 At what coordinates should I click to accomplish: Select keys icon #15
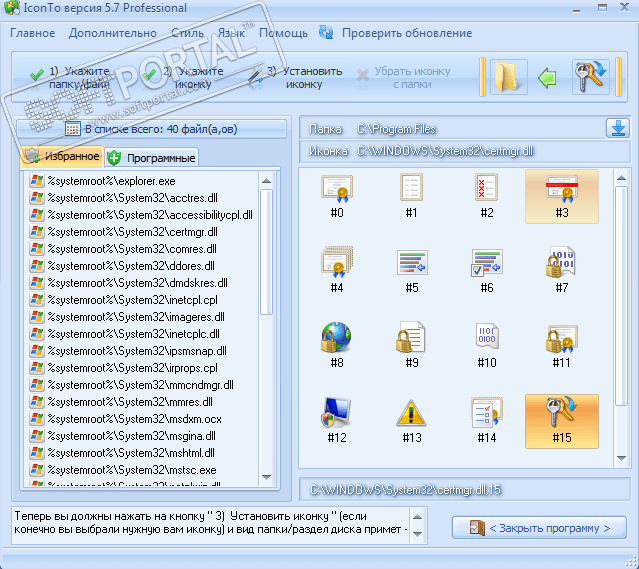[562, 421]
